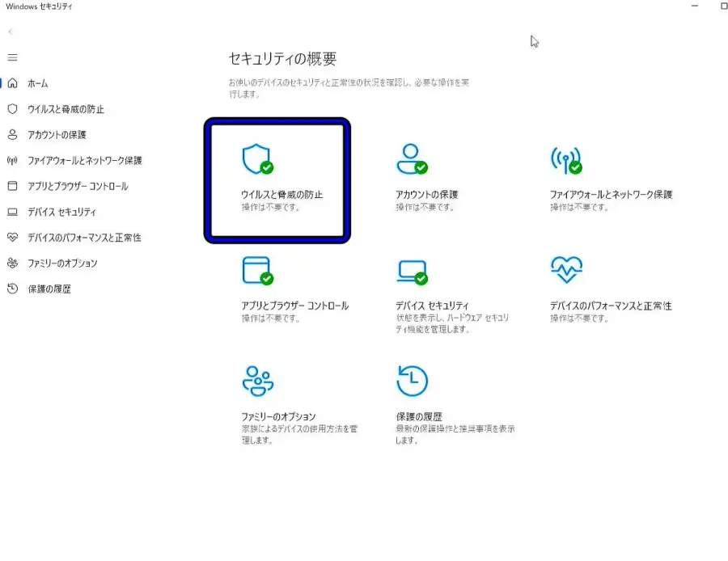
Task: Open the large device security laptop icon
Action: (x=412, y=272)
